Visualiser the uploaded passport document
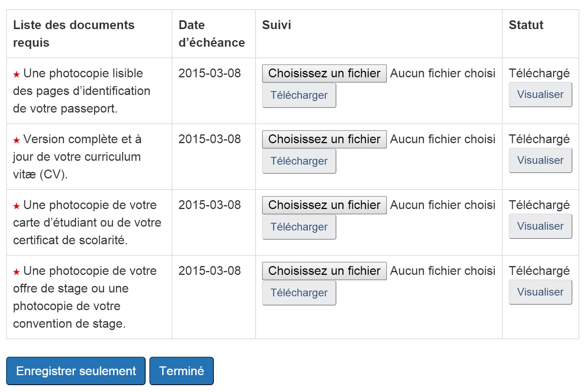585x392 pixels. click(x=540, y=95)
